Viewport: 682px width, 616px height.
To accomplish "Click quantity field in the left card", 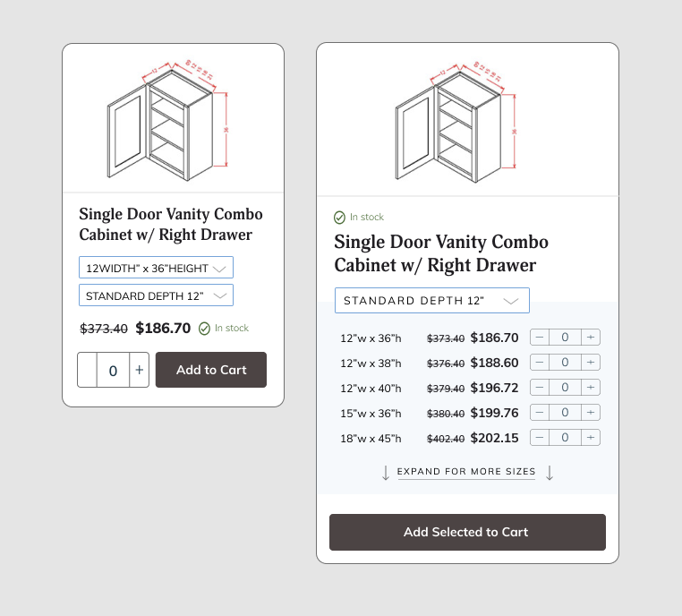I will pos(114,370).
